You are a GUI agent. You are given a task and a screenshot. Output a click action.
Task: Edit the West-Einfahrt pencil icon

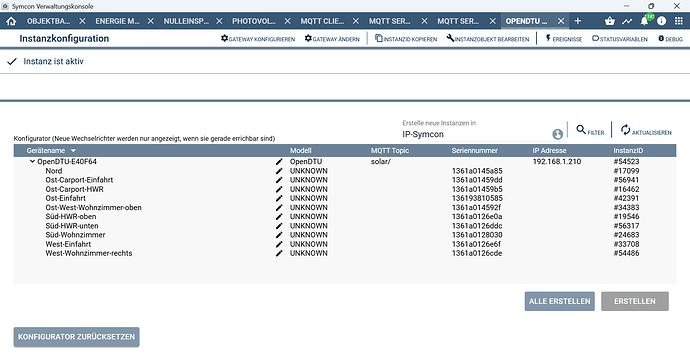pyautogui.click(x=279, y=244)
